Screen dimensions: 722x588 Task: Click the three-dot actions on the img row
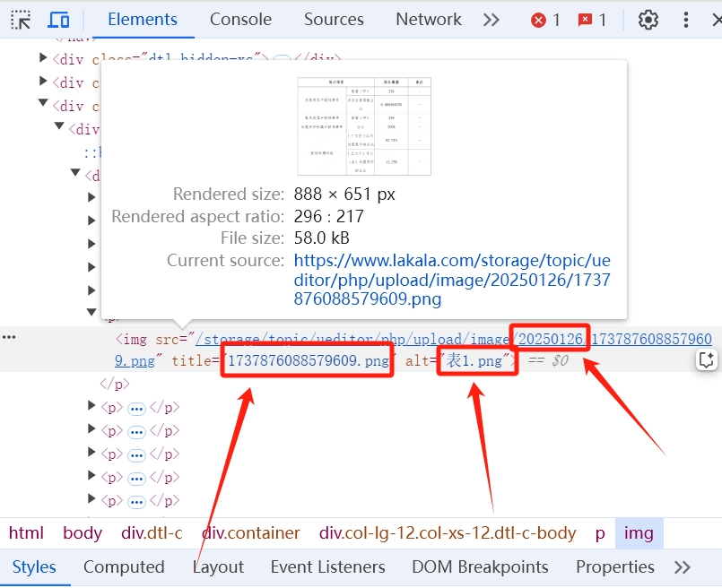pos(9,337)
